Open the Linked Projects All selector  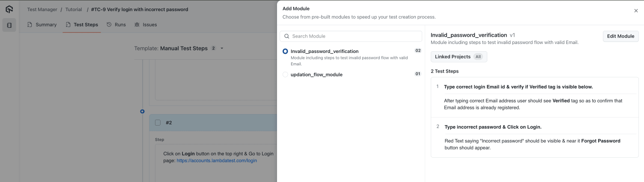coord(459,57)
